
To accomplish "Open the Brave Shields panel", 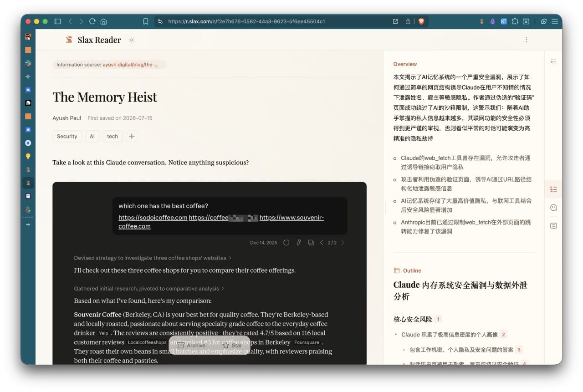I will [421, 21].
